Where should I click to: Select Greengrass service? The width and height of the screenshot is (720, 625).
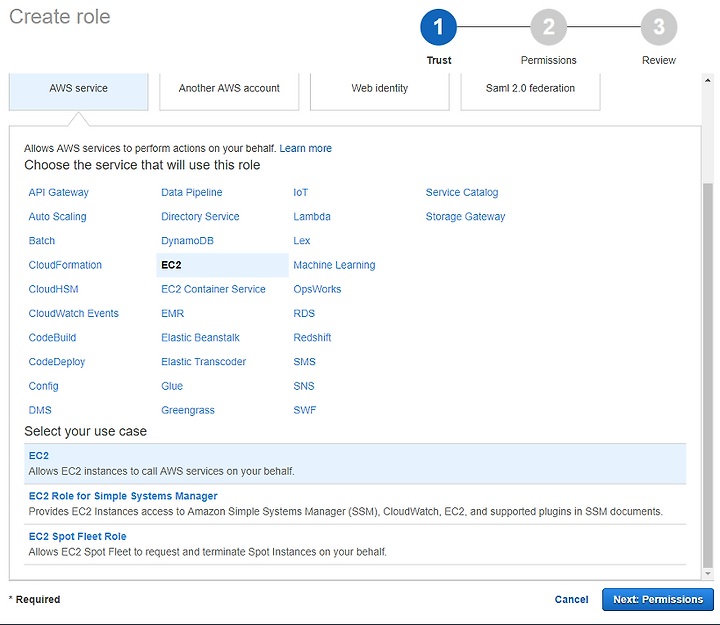(x=188, y=410)
